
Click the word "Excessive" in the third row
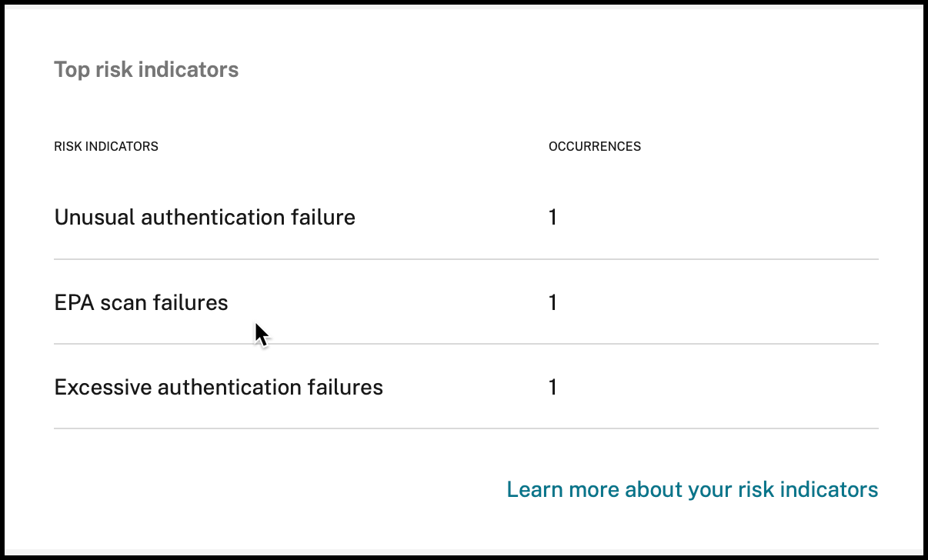pos(102,387)
